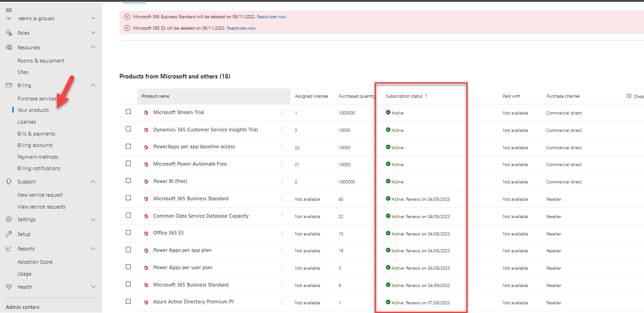Tick the Power BI (free) row checkbox
The height and width of the screenshot is (313, 644).
(128, 181)
